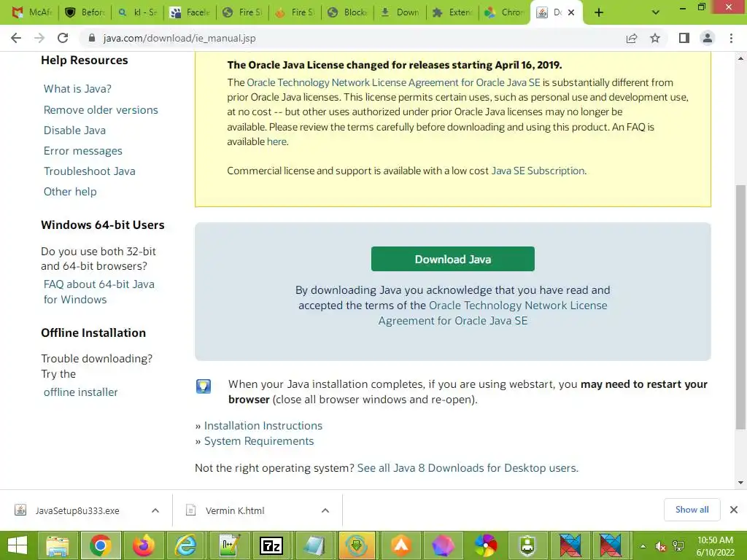Image resolution: width=747 pixels, height=560 pixels.
Task: Click the Chrome taskbar icon
Action: [x=101, y=545]
